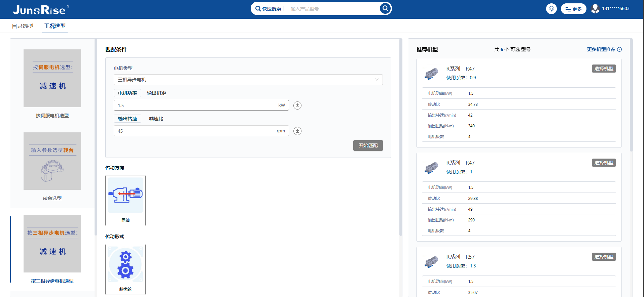Select the 同轴 coaxial direction image
Viewport: 644px width, 297px height.
126,195
